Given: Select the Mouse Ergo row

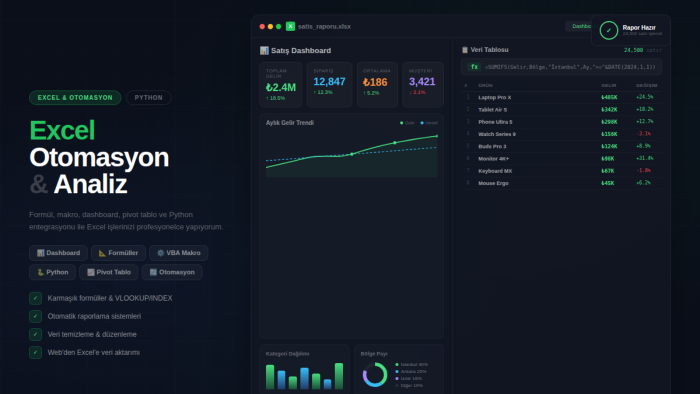Looking at the screenshot, I should click(x=561, y=183).
